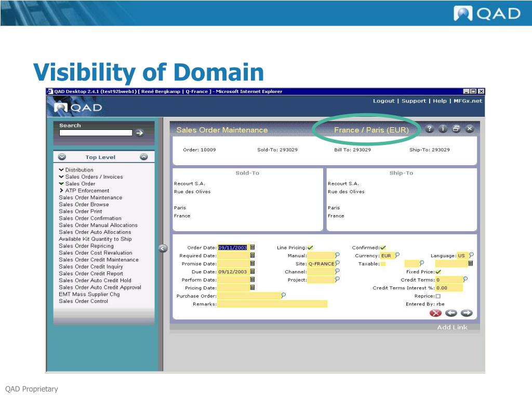Click the lookup magnifier next to Purchase Order
Viewport: 532px width, 399px height.
[x=283, y=295]
